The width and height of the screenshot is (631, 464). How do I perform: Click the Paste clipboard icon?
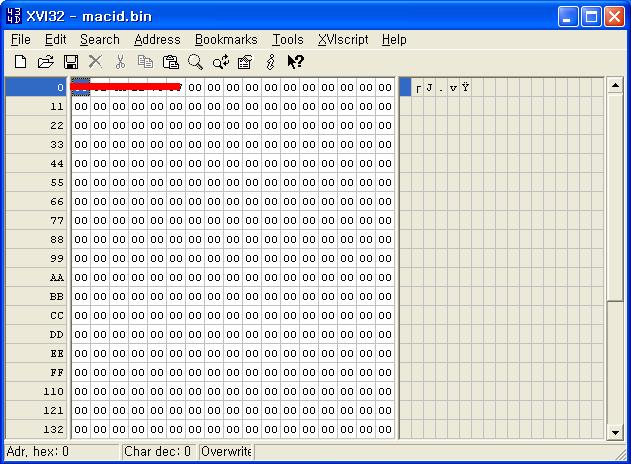point(171,62)
